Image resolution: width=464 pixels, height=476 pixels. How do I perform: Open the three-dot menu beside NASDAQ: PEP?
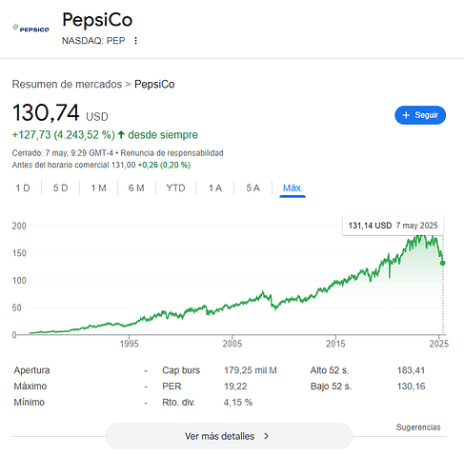coord(135,41)
